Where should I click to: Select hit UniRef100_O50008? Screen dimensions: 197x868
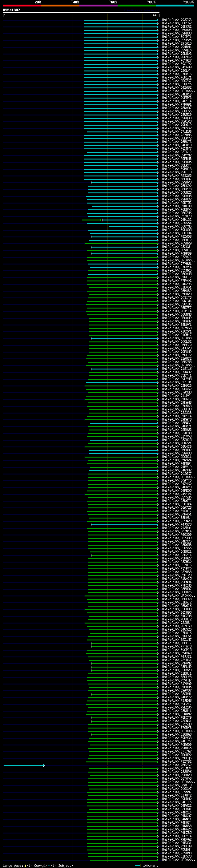point(177,30)
